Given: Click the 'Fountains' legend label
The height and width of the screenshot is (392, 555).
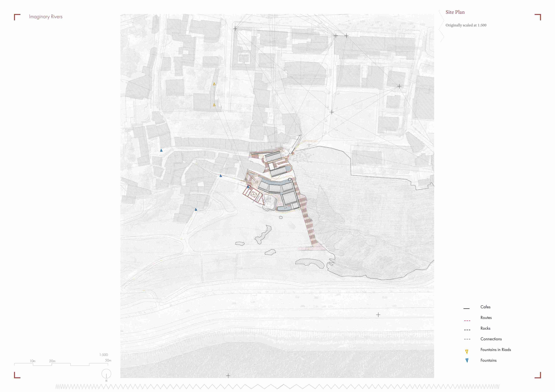Looking at the screenshot, I should [488, 360].
